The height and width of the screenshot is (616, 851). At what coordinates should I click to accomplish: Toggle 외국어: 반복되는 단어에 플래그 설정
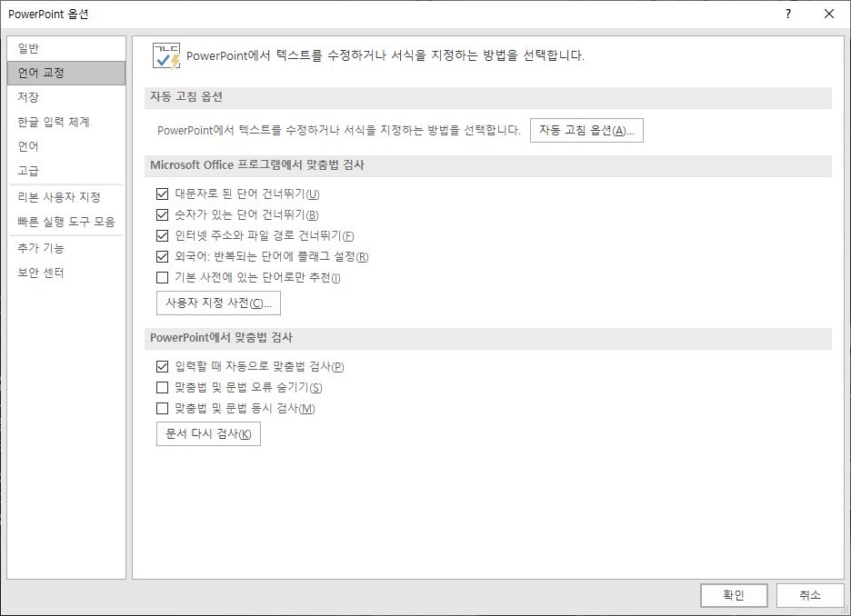pyautogui.click(x=162, y=256)
